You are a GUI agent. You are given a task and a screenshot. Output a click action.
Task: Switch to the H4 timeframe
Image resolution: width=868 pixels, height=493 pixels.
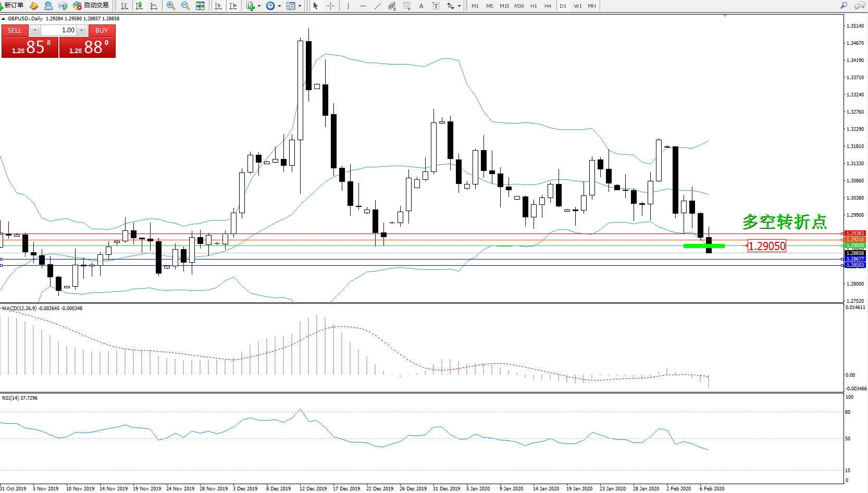point(548,6)
